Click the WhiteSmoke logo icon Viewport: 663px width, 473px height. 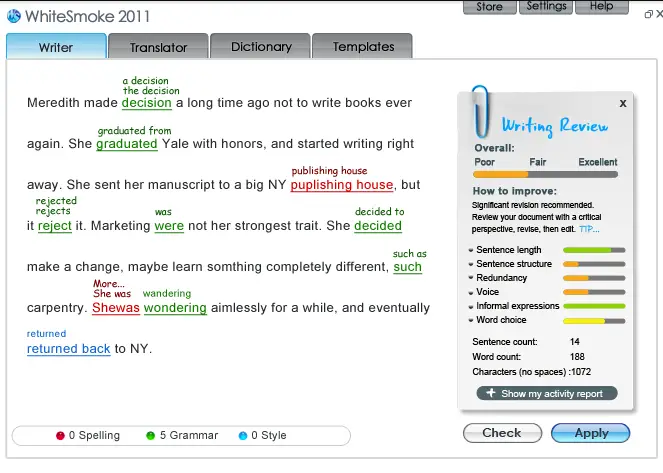14,16
